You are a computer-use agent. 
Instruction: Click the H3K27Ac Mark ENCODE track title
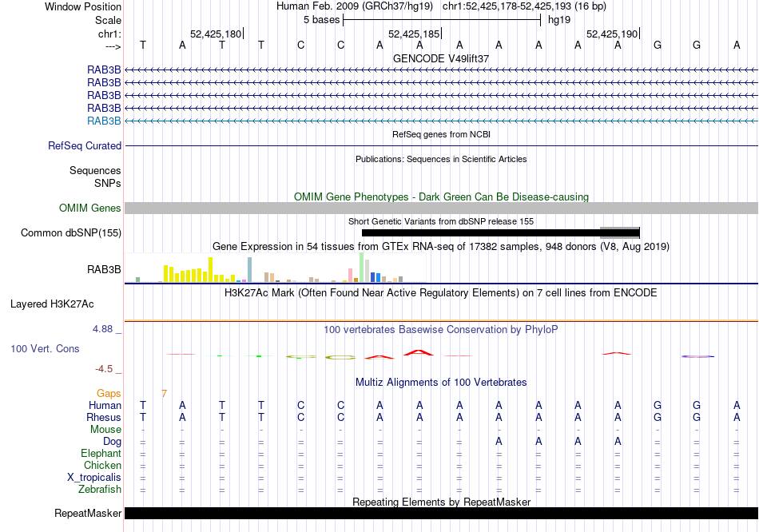[441, 293]
